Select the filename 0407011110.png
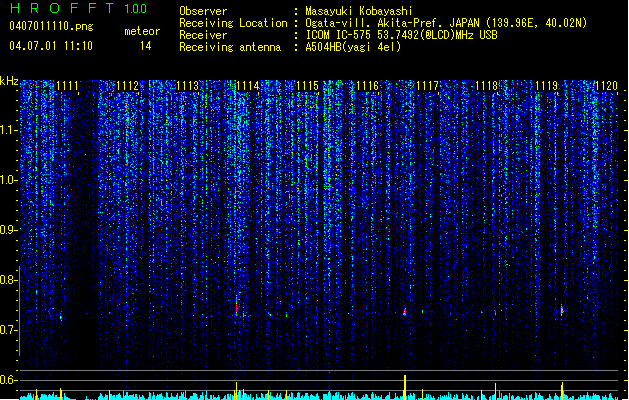The image size is (629, 400). click(x=51, y=26)
